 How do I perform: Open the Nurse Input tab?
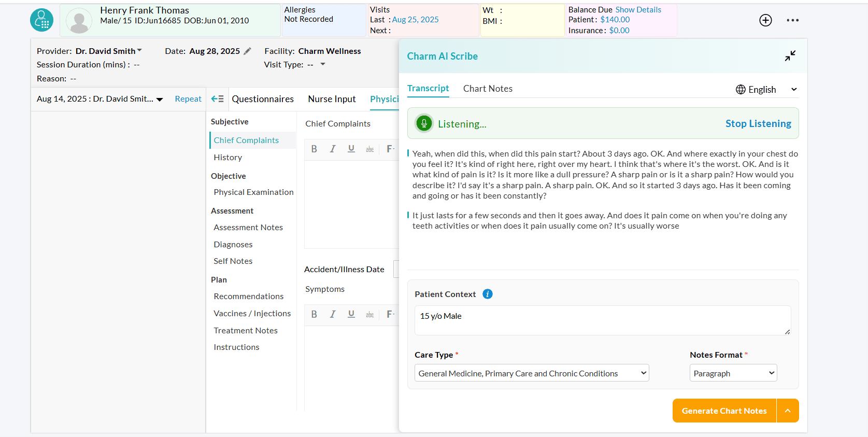coord(332,99)
